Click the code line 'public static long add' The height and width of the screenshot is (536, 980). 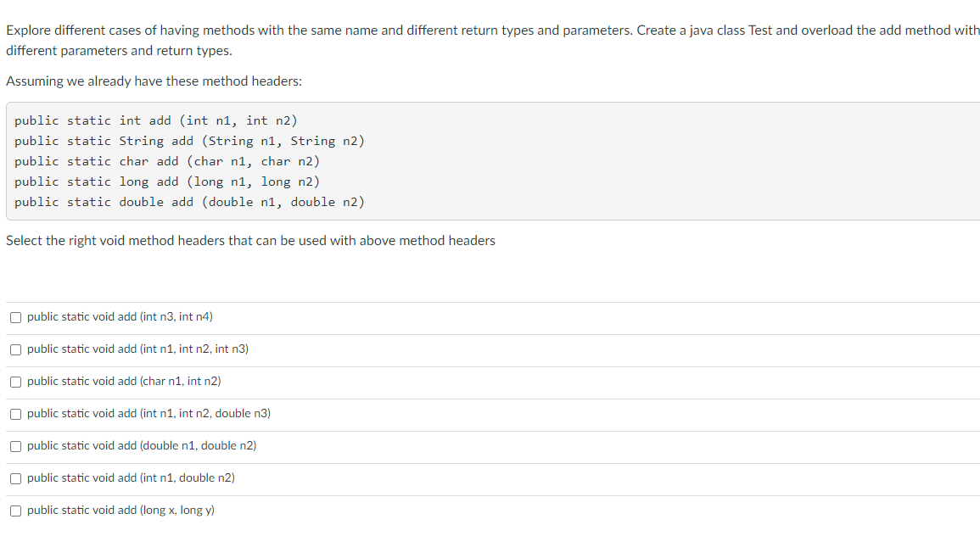coord(167,181)
